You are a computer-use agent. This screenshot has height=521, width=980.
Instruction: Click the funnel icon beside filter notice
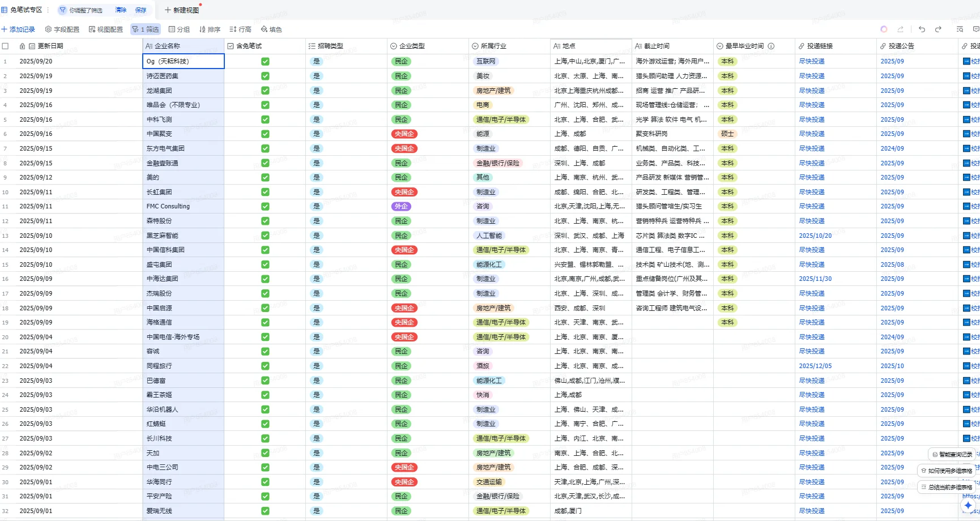[x=62, y=10]
